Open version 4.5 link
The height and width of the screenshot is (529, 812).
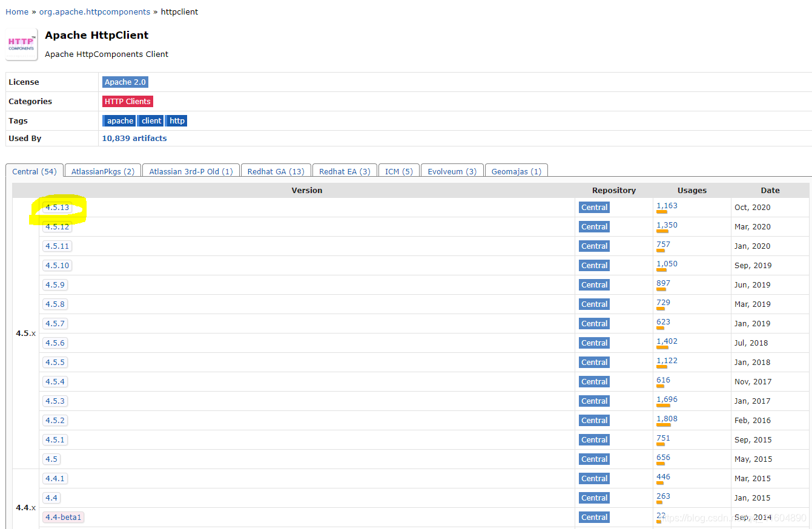coord(51,459)
